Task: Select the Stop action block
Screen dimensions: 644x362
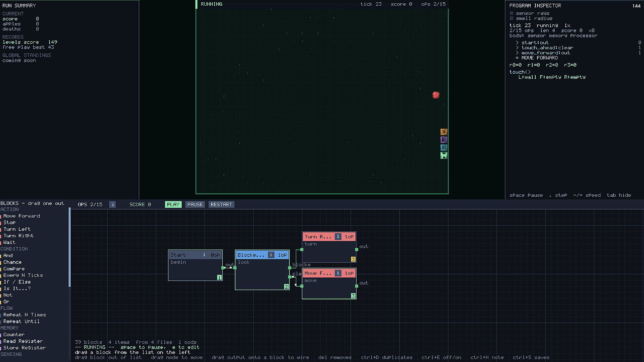Action: pyautogui.click(x=9, y=223)
